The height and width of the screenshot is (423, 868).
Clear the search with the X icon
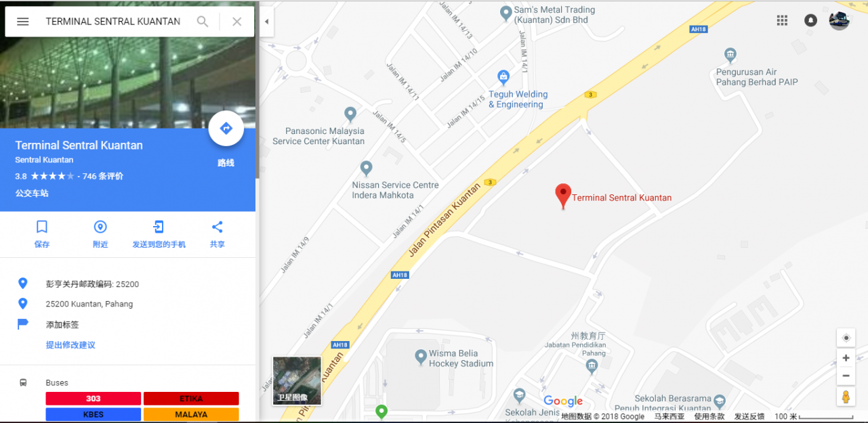(236, 22)
